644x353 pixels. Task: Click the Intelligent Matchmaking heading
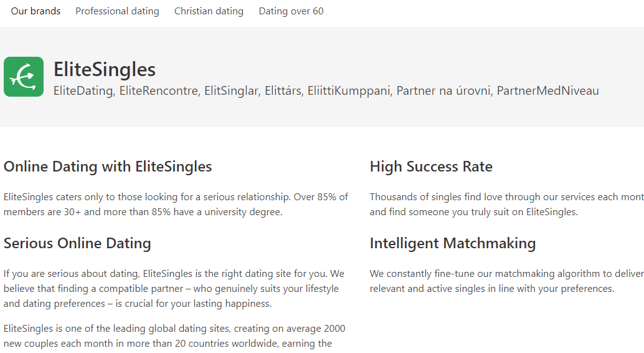point(453,243)
